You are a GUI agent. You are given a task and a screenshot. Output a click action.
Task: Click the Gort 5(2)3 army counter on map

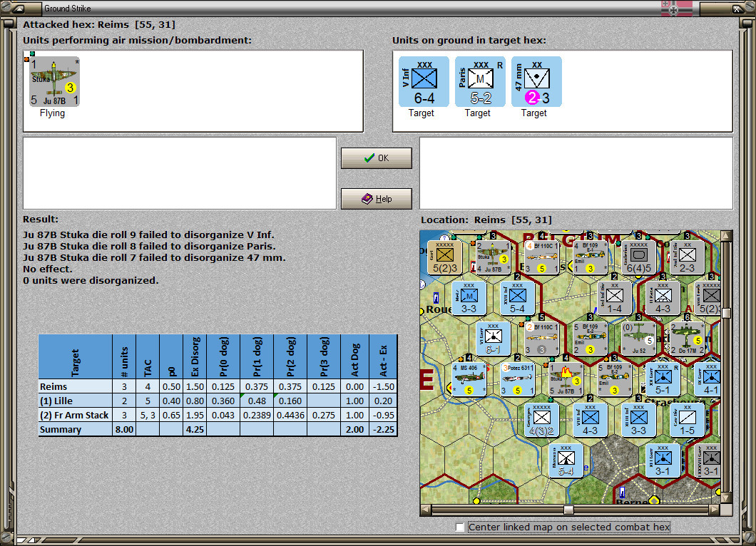tap(444, 257)
